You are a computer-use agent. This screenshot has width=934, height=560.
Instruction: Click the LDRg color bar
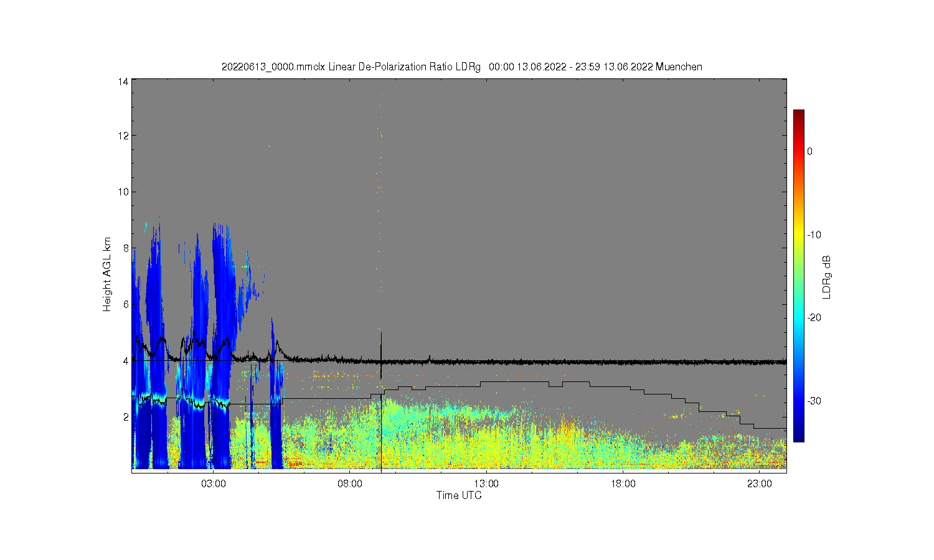[798, 276]
